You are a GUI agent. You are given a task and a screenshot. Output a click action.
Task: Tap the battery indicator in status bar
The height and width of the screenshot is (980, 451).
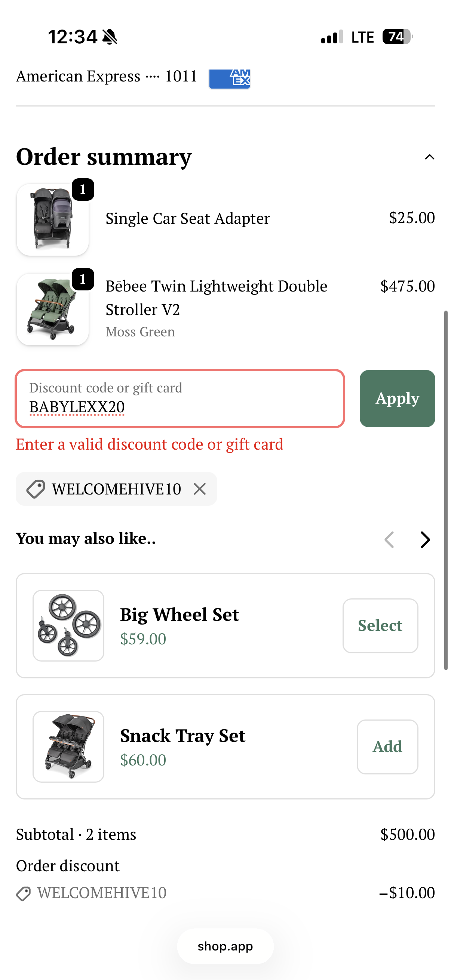(x=398, y=37)
